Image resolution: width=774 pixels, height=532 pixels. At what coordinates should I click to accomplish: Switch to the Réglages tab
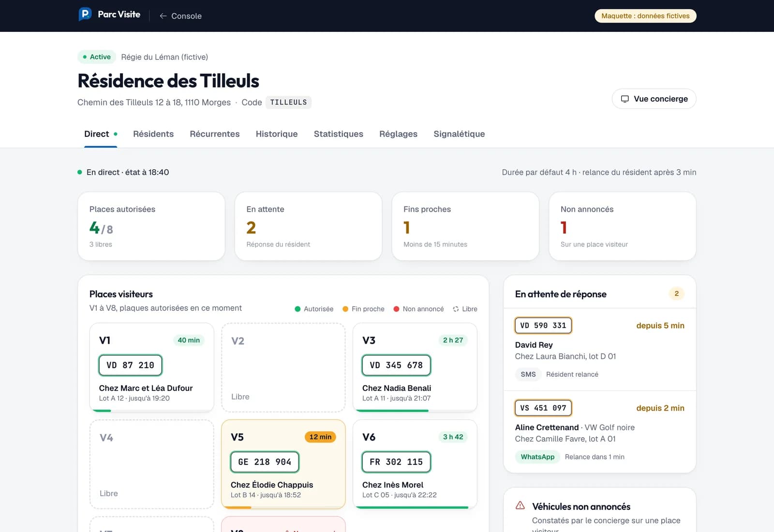pyautogui.click(x=398, y=134)
